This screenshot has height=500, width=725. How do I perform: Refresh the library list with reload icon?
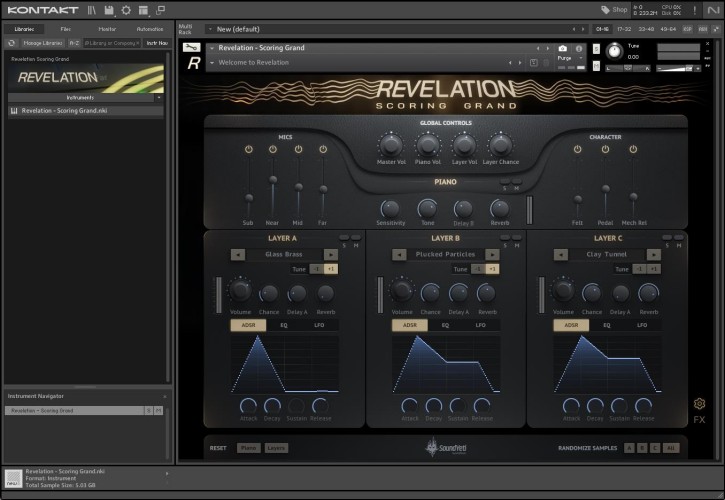pyautogui.click(x=11, y=43)
